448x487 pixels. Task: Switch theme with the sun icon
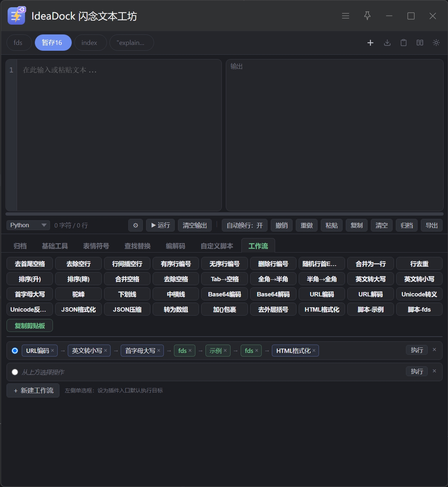pos(436,43)
